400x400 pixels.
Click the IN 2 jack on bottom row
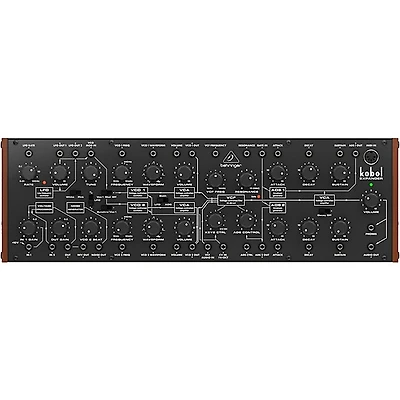[52, 247]
